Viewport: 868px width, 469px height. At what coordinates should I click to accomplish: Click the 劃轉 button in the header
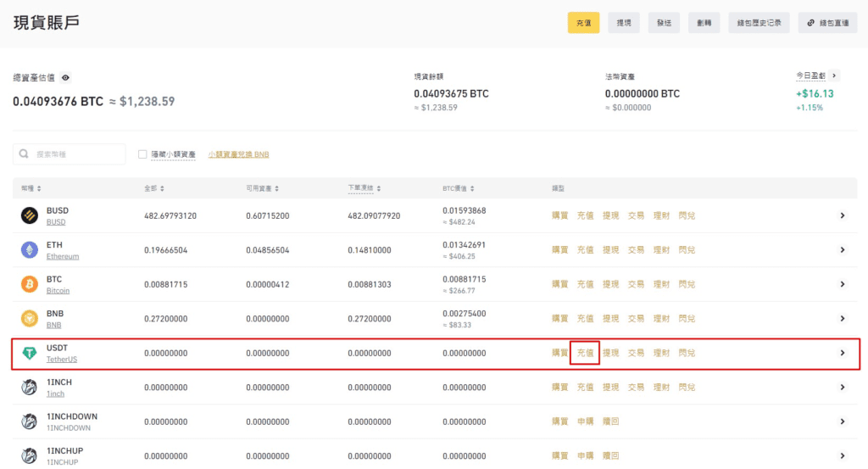[704, 23]
